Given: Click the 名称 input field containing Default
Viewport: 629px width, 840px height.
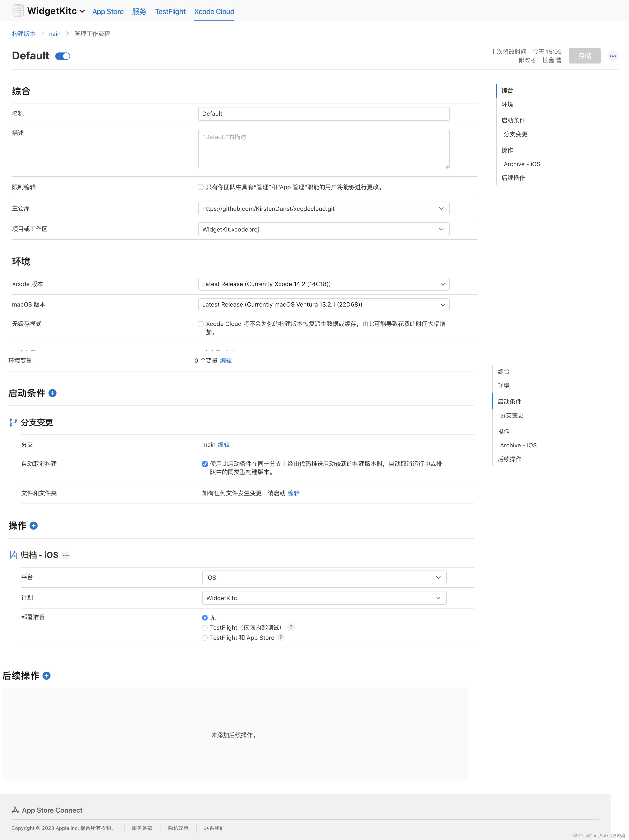Looking at the screenshot, I should [324, 114].
